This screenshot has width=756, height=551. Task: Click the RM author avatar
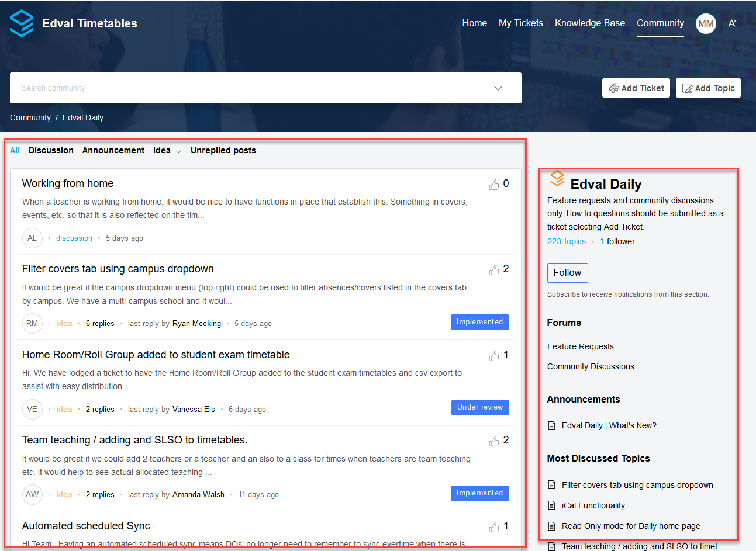tap(32, 323)
